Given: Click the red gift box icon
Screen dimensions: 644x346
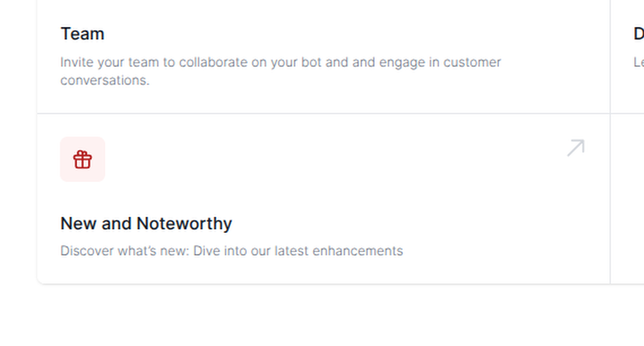Looking at the screenshot, I should [83, 160].
